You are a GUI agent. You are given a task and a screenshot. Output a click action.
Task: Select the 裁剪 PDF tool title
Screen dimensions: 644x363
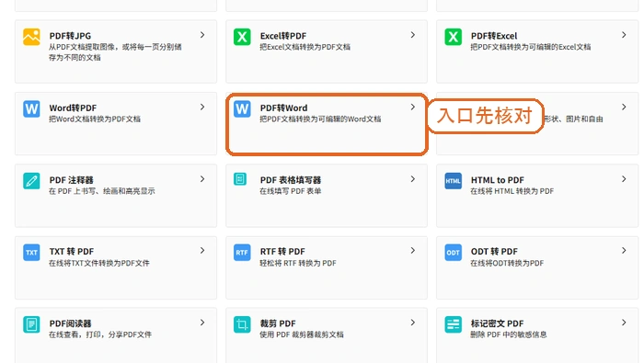278,323
